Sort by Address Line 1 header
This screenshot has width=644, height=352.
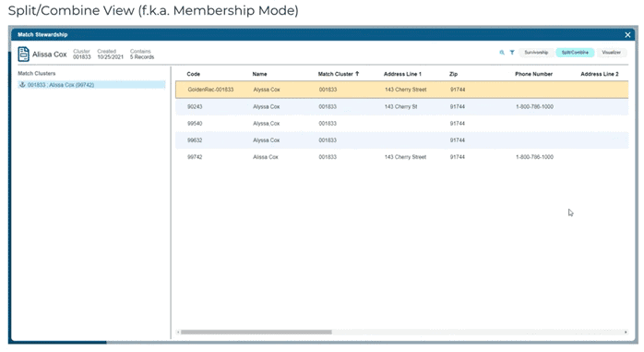[402, 74]
